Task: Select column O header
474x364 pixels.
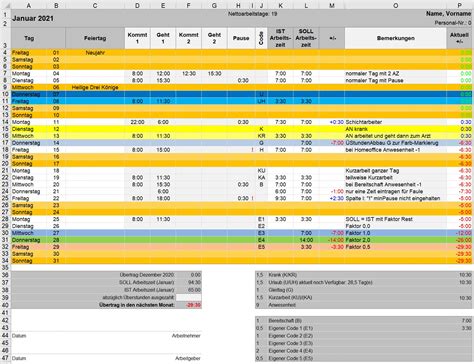Action: 395,5
